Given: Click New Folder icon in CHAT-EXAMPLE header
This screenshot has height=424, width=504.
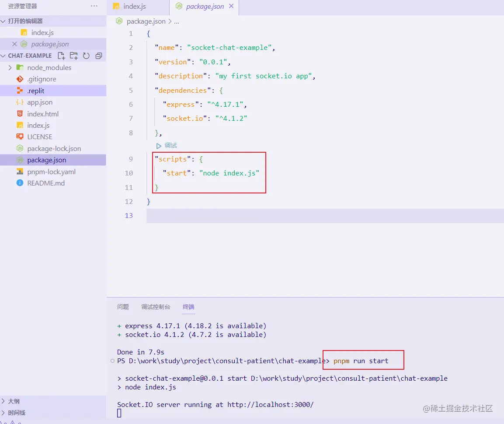Looking at the screenshot, I should coord(73,56).
